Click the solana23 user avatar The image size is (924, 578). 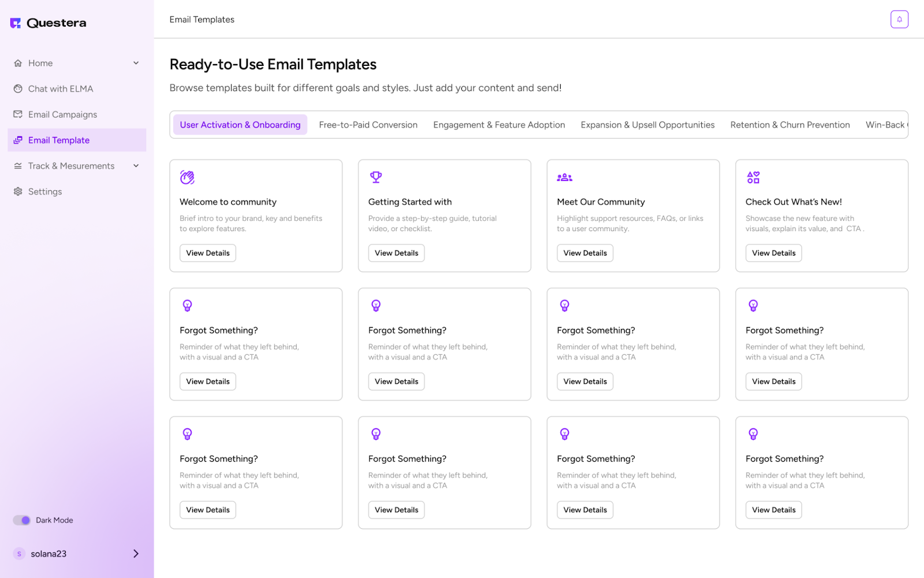[x=19, y=554]
